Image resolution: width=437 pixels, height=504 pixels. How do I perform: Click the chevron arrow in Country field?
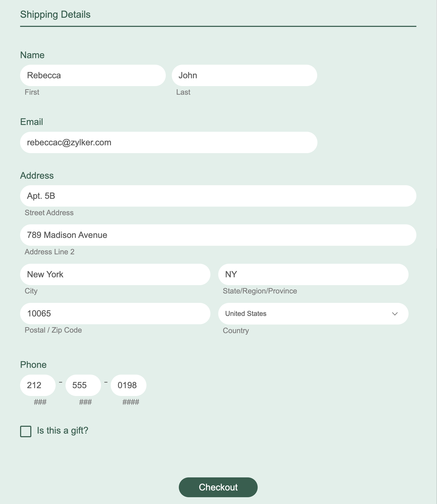(395, 314)
